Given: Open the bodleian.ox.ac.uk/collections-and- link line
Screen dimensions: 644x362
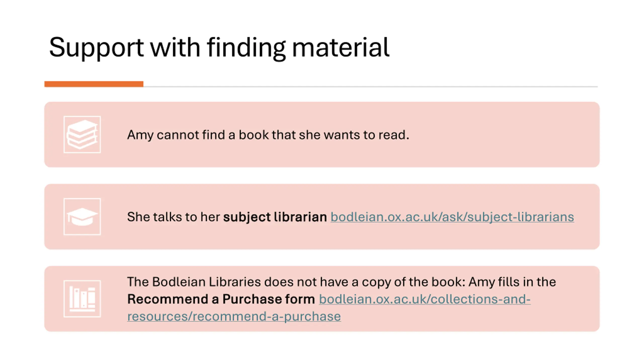Looking at the screenshot, I should (425, 299).
